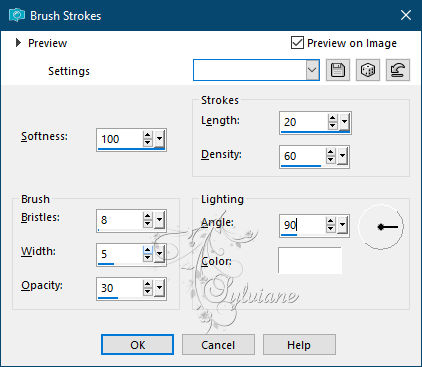This screenshot has height=367, width=422.
Task: Open the Softness slider dropdown arrow
Action: [x=160, y=139]
